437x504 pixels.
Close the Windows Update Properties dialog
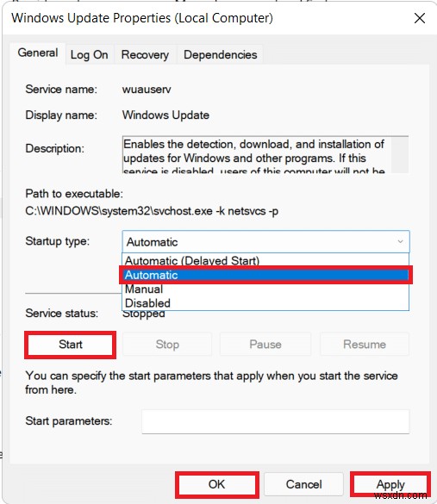point(420,18)
